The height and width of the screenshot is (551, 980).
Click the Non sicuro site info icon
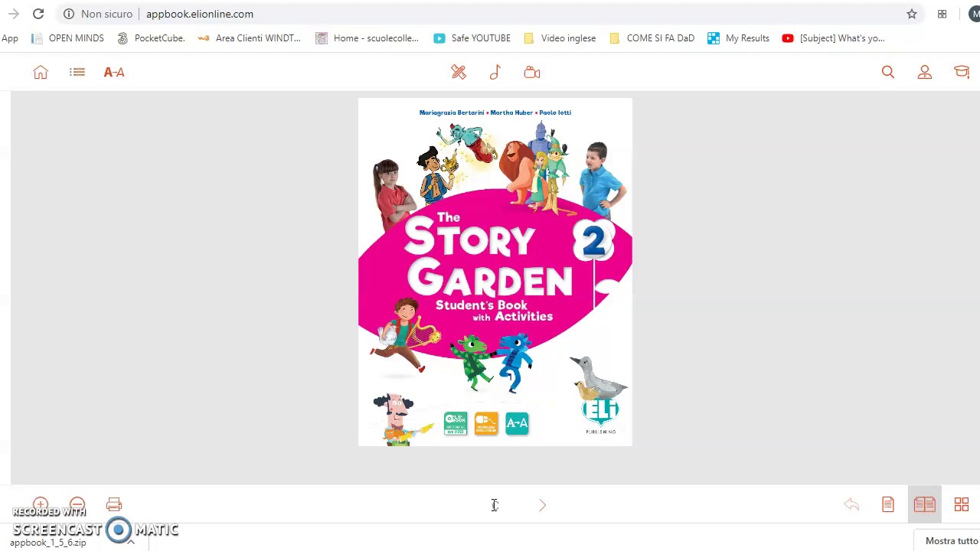(69, 14)
